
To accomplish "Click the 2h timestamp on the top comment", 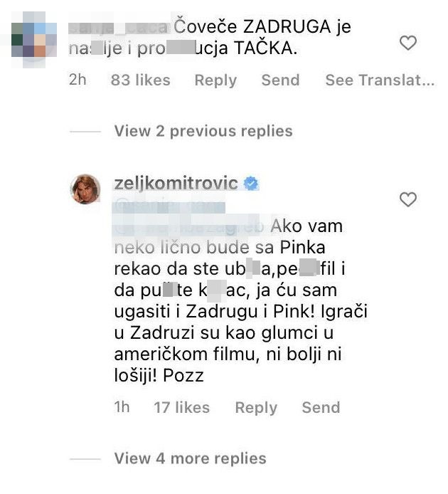I will [78, 80].
